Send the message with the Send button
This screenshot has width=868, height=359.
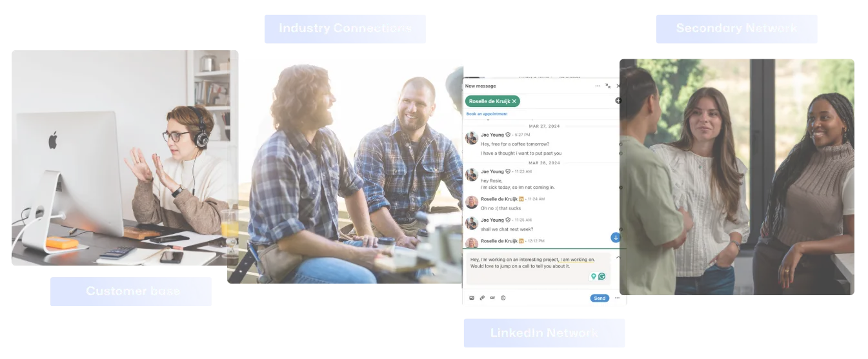pyautogui.click(x=600, y=298)
